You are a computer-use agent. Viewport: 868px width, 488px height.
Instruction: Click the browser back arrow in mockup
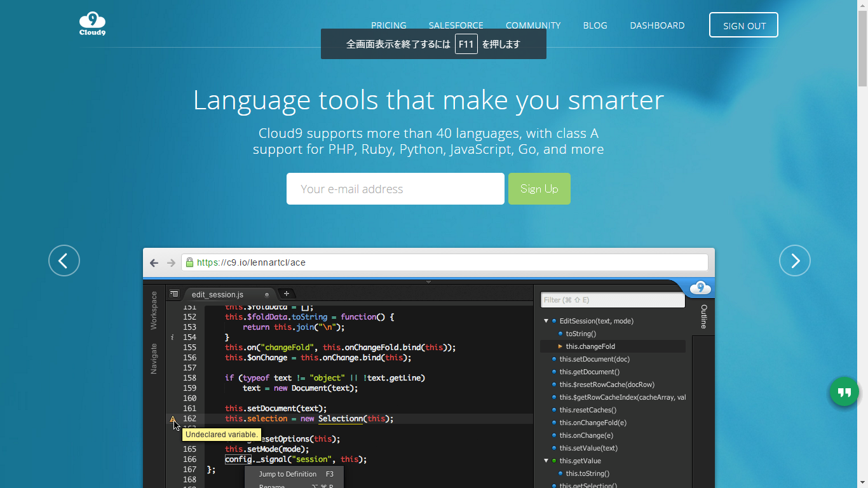154,262
